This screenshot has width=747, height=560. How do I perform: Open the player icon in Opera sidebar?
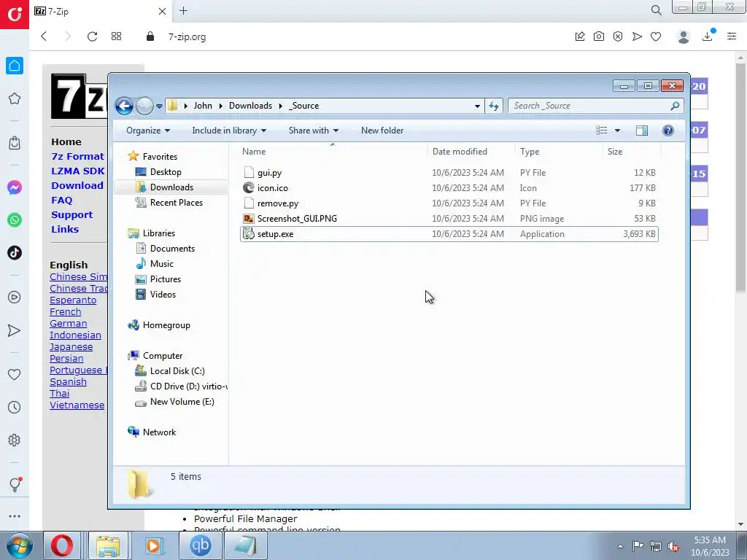(15, 297)
